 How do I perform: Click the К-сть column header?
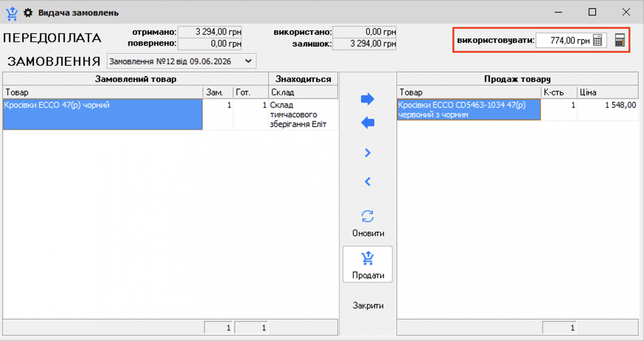click(x=559, y=92)
